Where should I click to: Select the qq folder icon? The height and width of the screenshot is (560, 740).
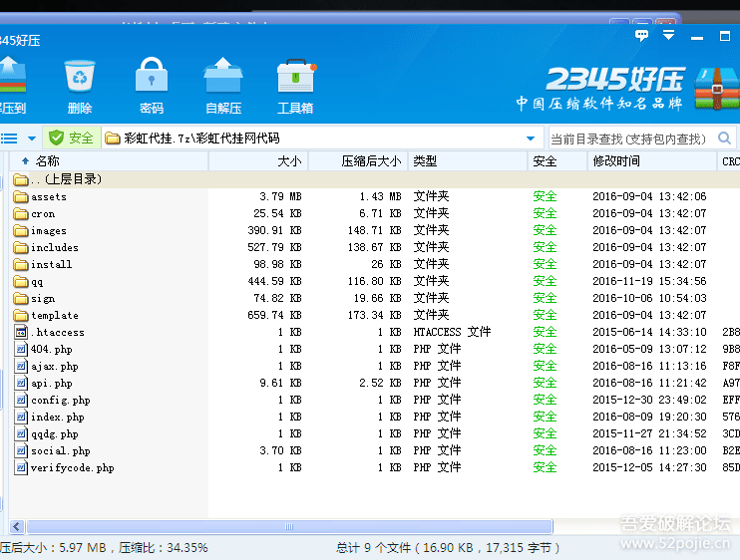coord(20,281)
